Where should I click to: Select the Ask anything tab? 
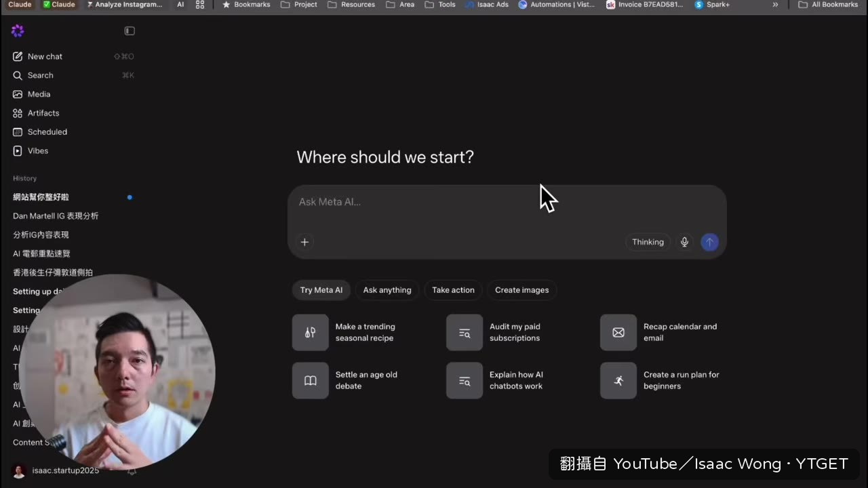tap(387, 290)
